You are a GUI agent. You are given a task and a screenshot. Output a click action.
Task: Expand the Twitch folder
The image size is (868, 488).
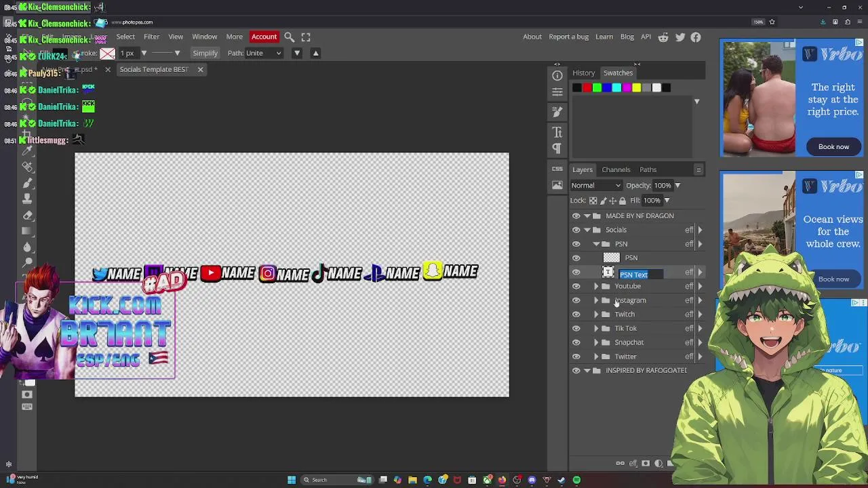pos(596,314)
